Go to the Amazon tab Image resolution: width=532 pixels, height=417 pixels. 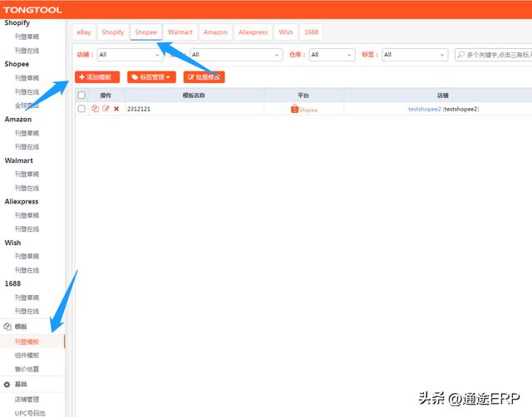(215, 32)
